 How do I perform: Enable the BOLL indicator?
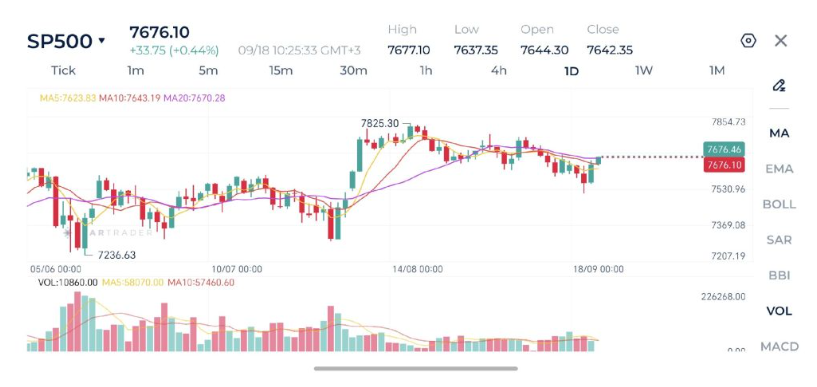click(x=779, y=204)
